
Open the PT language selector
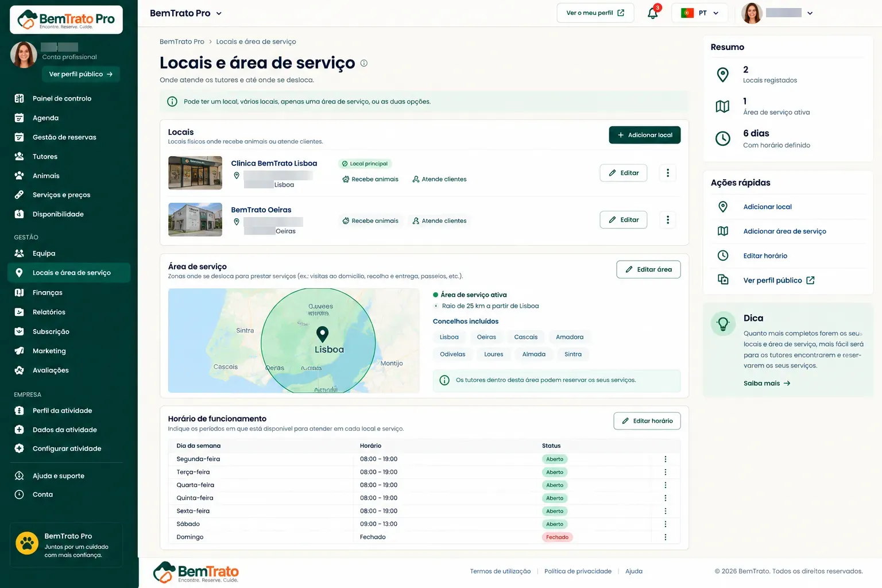click(701, 13)
